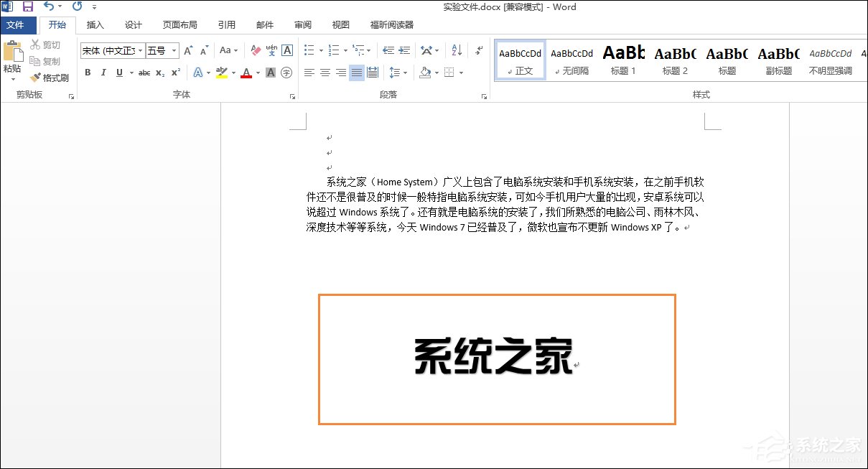Viewport: 868px width, 469px height.
Task: Apply strikethrough to text
Action: 144,72
